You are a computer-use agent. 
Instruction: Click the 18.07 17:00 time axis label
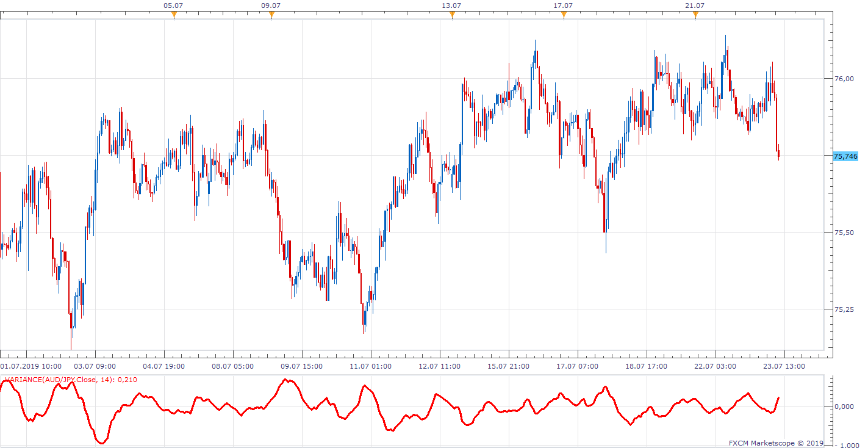pyautogui.click(x=647, y=366)
